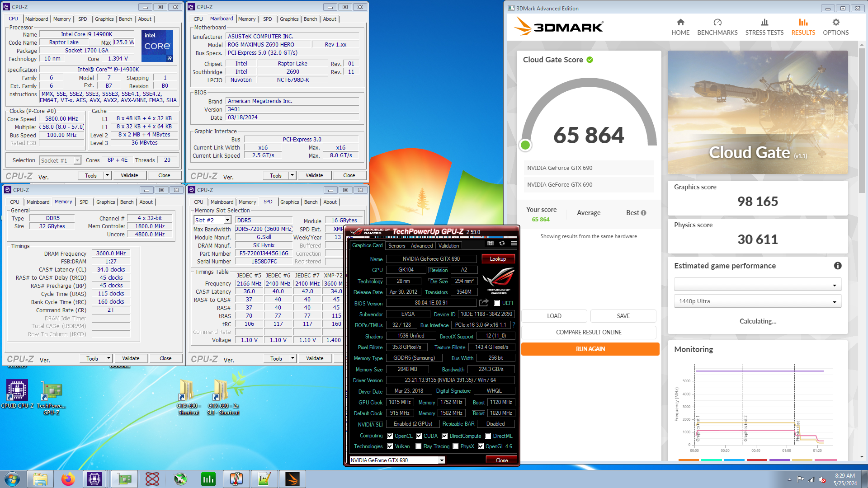The image size is (868, 488).
Task: Open the Advanced tab in GPU-Z
Action: pyautogui.click(x=422, y=246)
